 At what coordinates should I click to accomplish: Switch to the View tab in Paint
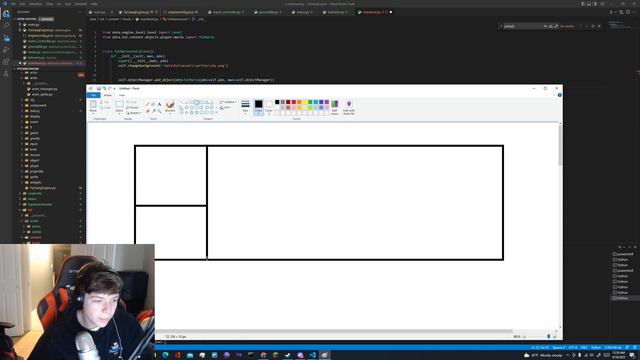point(122,95)
